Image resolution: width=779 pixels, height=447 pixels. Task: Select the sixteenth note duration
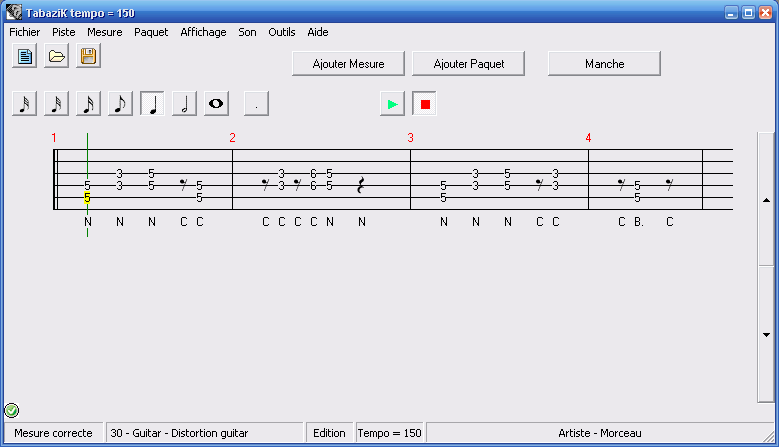88,104
